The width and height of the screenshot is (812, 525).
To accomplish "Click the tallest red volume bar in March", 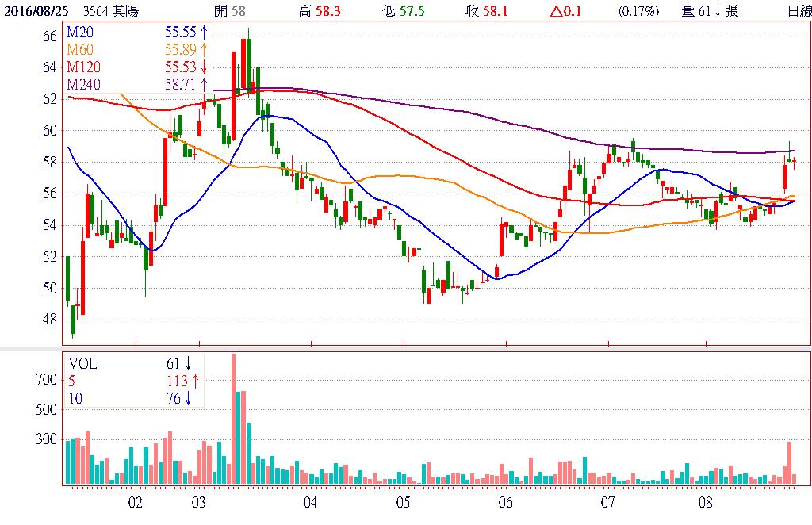I will click(x=233, y=419).
